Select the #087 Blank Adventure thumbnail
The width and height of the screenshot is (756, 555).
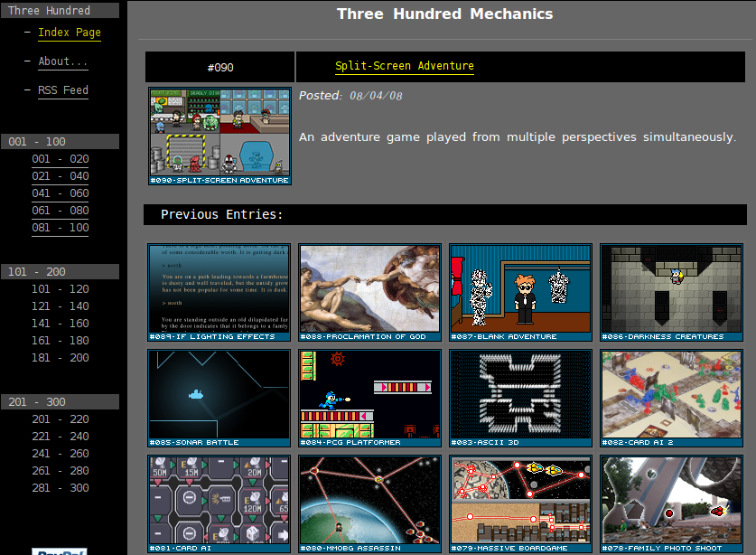click(x=521, y=293)
